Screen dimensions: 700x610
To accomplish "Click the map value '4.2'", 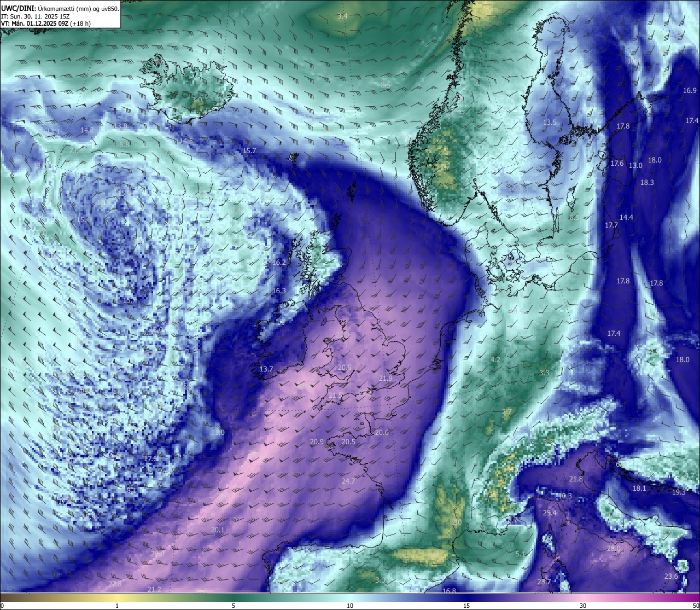I will point(495,360).
